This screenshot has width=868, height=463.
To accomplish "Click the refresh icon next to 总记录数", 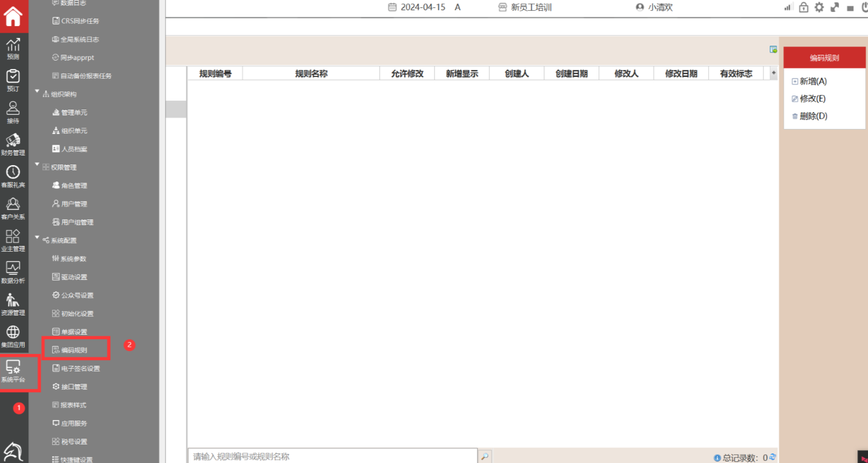I will pyautogui.click(x=772, y=457).
